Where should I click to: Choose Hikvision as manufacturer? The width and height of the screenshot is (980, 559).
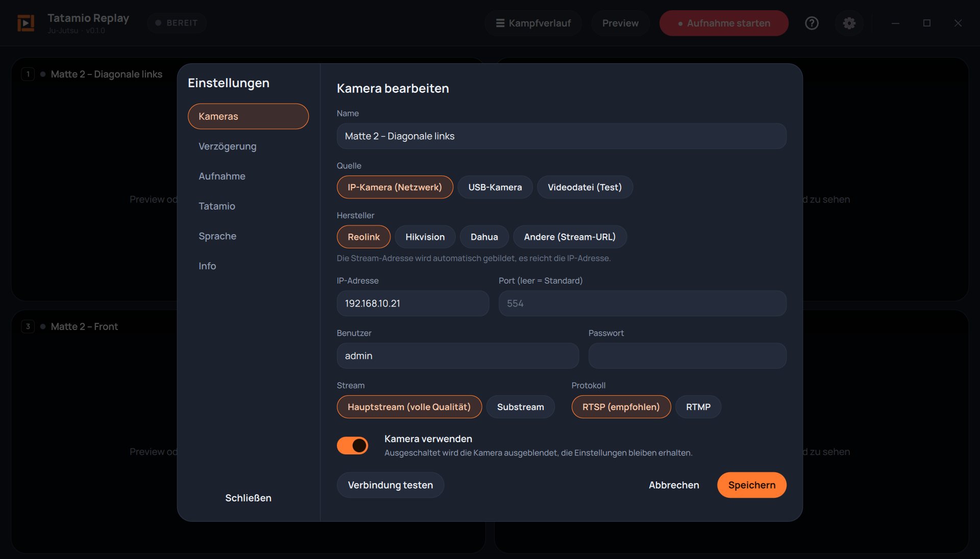click(425, 237)
